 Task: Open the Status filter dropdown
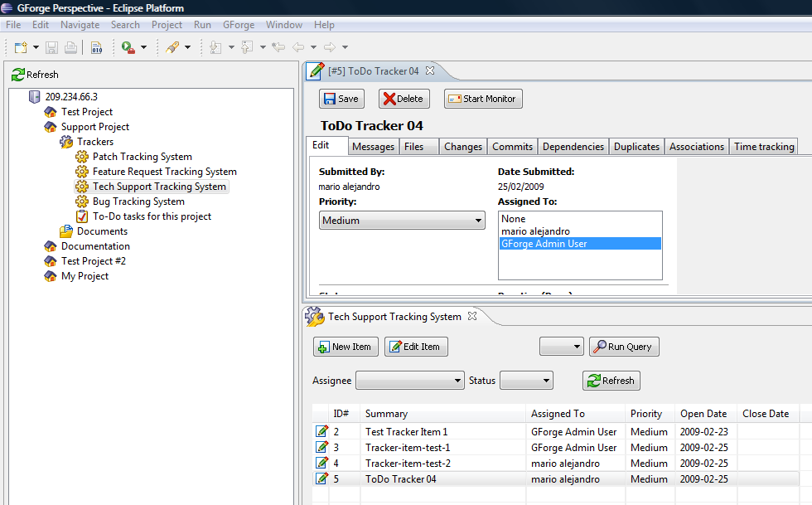526,381
